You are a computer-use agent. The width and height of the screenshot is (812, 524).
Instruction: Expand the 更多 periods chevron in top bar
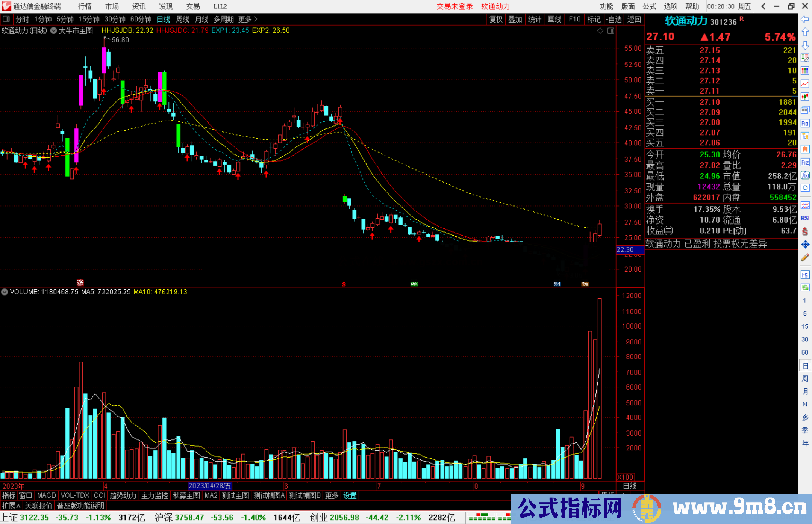click(248, 19)
